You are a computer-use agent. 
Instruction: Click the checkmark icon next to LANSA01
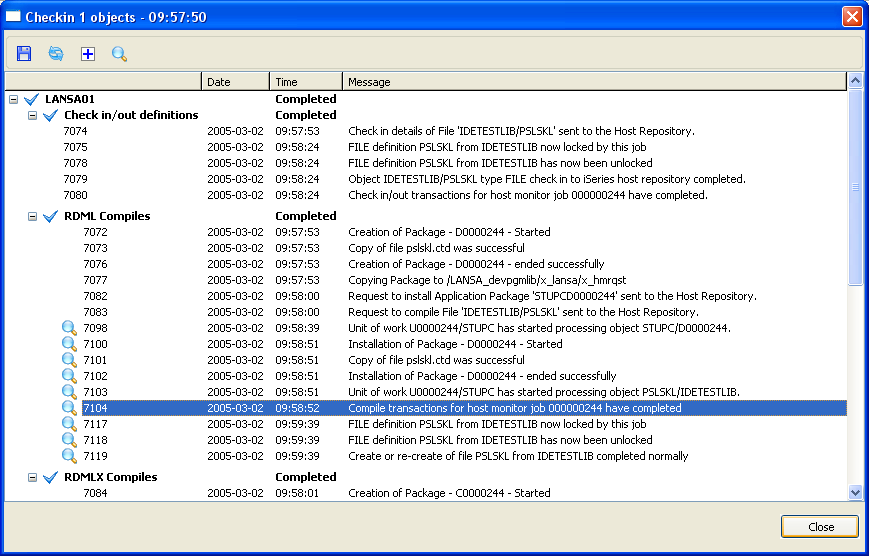click(31, 99)
